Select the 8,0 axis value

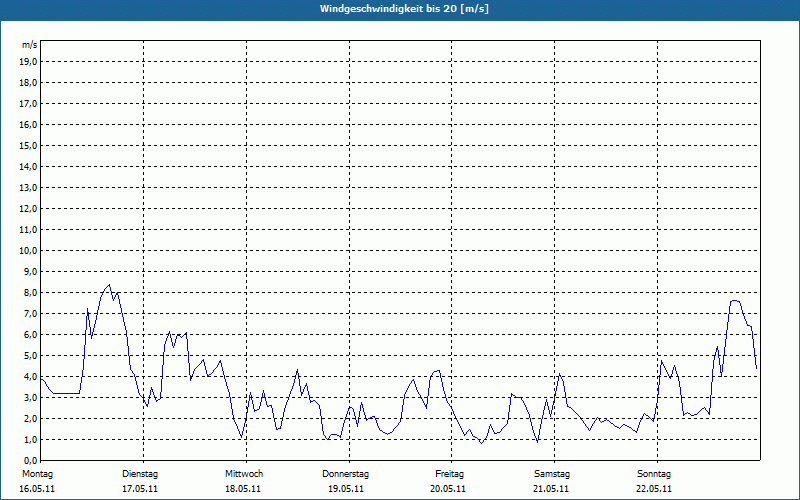click(29, 293)
